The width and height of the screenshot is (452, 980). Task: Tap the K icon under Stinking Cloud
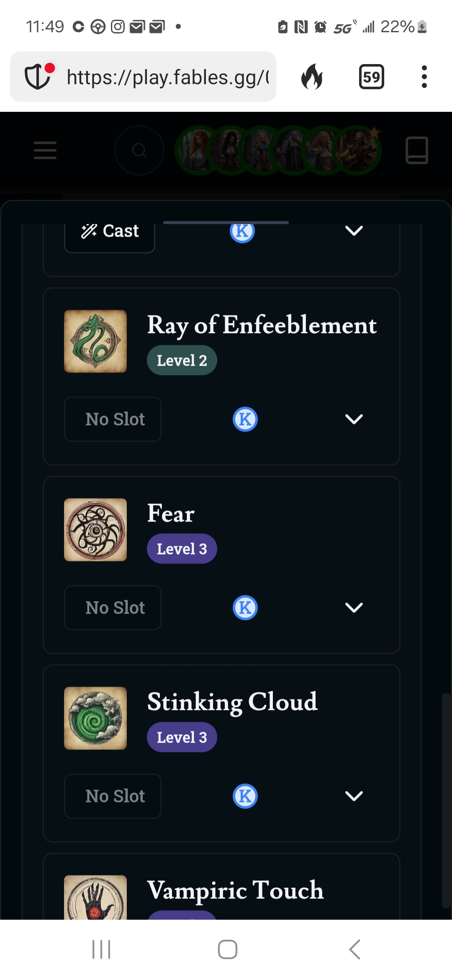pos(245,796)
